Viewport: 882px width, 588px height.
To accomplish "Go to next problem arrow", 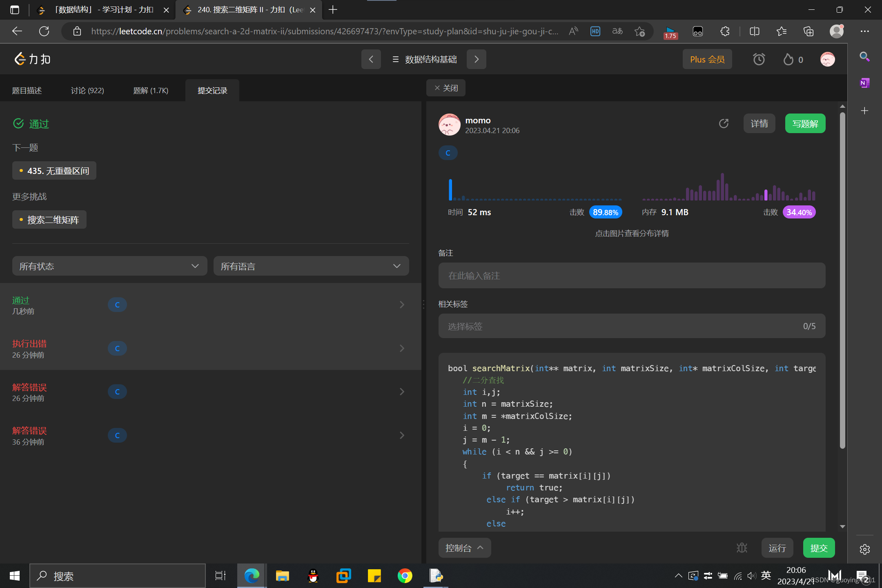I will coord(476,60).
